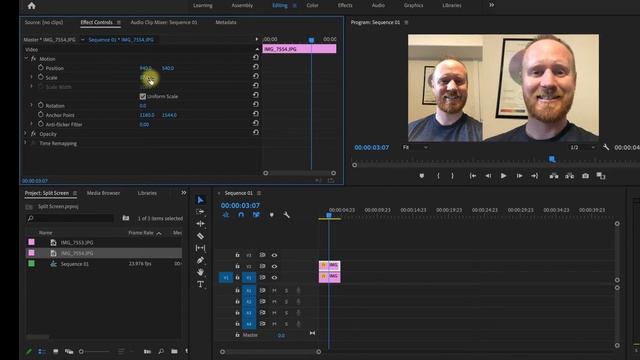Select the Slip tool
This screenshot has width=640, height=360.
pos(200,248)
